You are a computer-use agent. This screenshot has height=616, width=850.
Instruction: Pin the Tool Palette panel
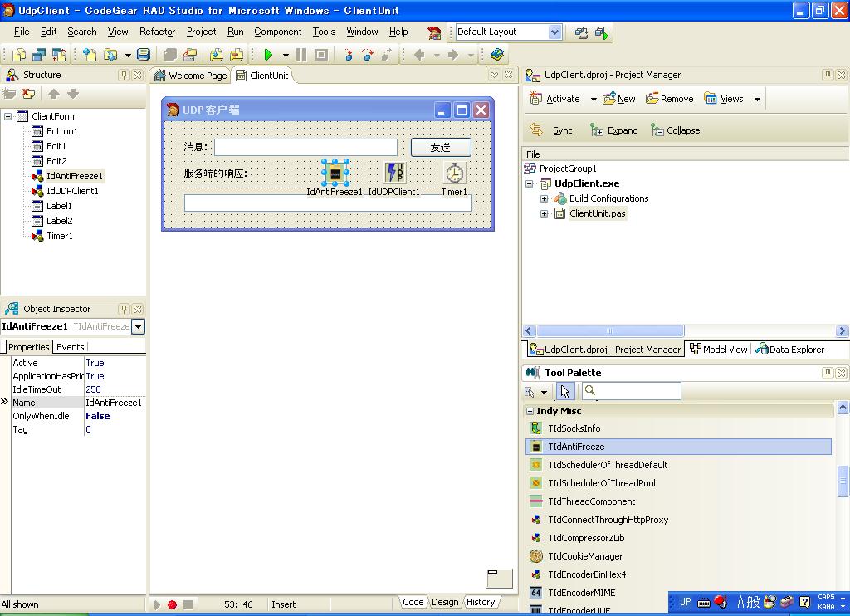828,373
